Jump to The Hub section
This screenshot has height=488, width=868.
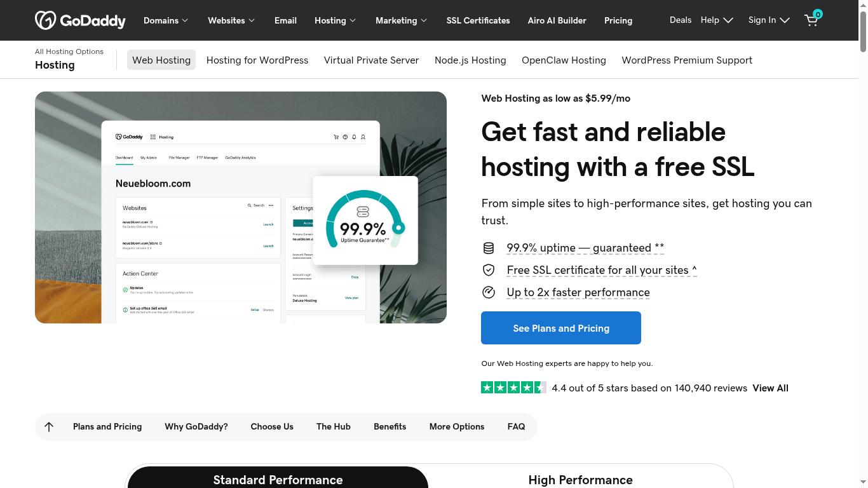pos(334,426)
